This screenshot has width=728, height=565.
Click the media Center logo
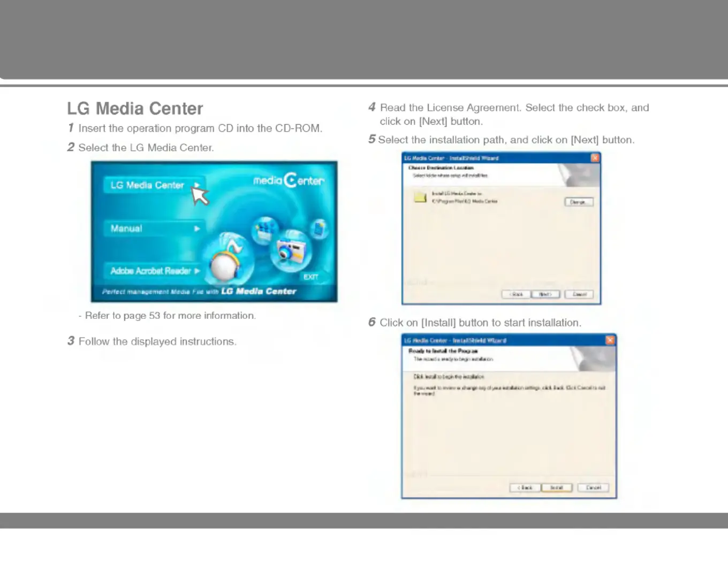[289, 180]
